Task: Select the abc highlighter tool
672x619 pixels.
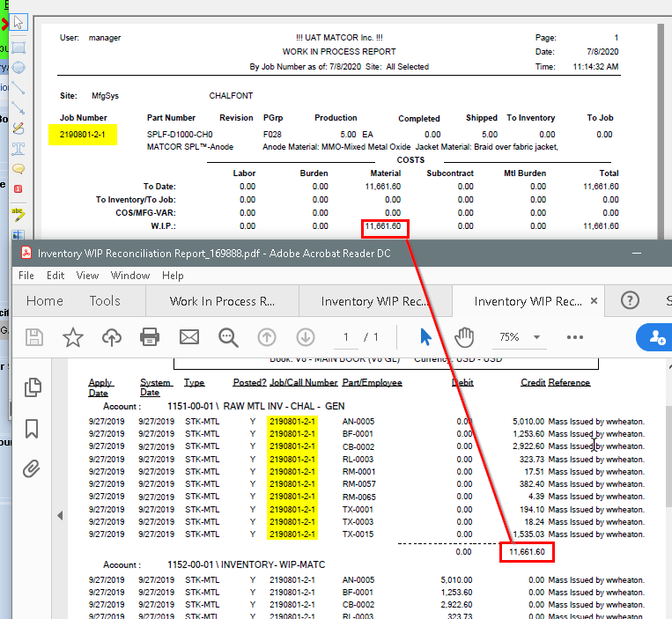Action: [x=18, y=214]
